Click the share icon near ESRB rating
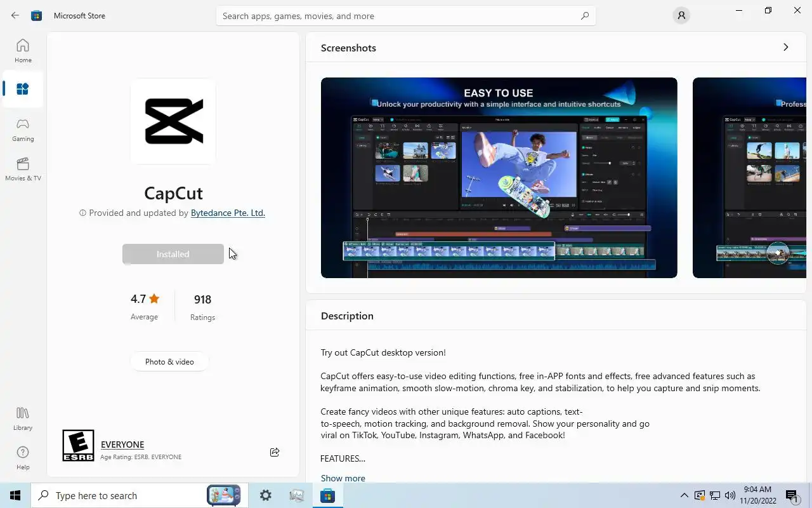 coord(275,452)
